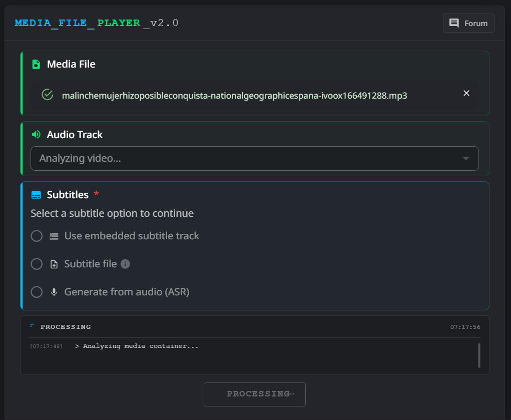Click the Subtitles section icon
Viewport: 511px width, 420px height.
[x=36, y=195]
